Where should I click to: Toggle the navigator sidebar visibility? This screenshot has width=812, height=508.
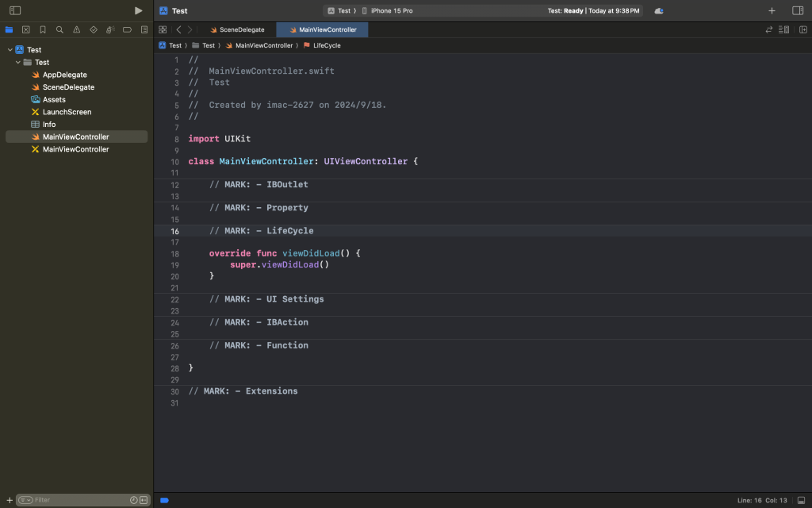pos(15,10)
